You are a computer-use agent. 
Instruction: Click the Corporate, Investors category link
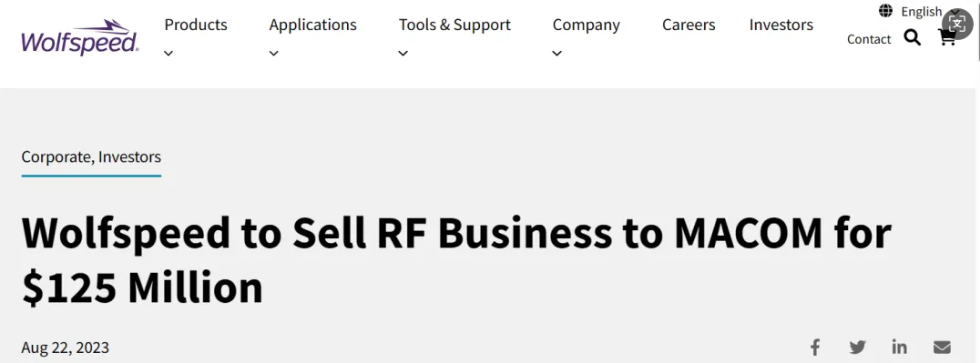[91, 156]
